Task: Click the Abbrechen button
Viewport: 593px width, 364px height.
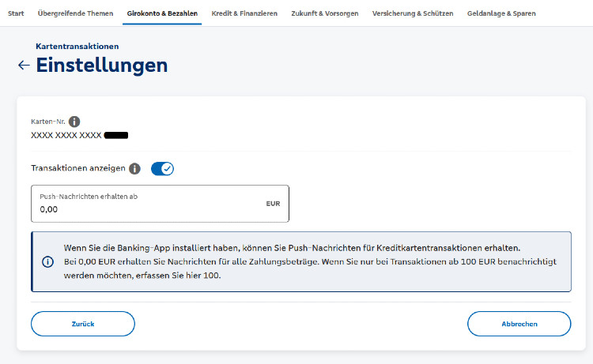Action: click(519, 324)
